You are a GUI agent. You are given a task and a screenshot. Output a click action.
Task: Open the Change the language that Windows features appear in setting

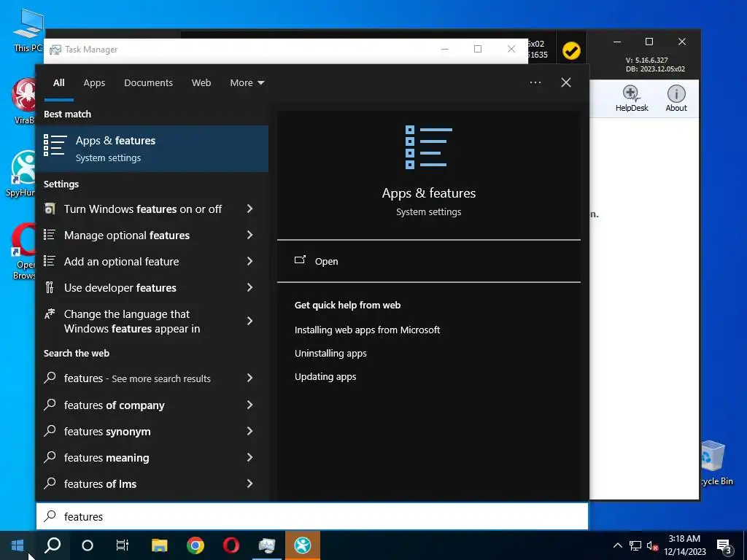click(x=132, y=322)
